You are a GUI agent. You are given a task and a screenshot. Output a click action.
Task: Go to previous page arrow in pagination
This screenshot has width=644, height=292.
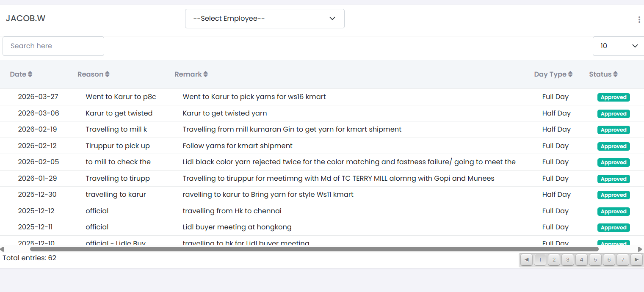[x=526, y=259]
